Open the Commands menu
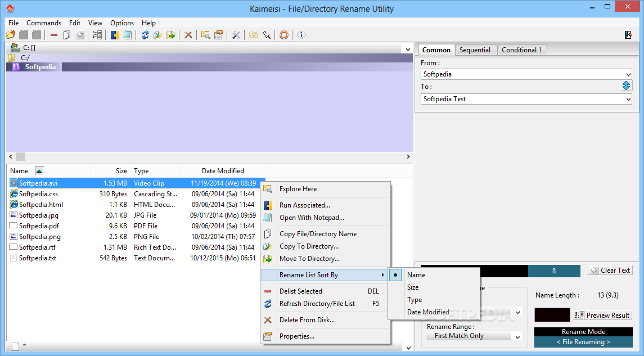Screen dimensions: 644x356 (x=44, y=23)
